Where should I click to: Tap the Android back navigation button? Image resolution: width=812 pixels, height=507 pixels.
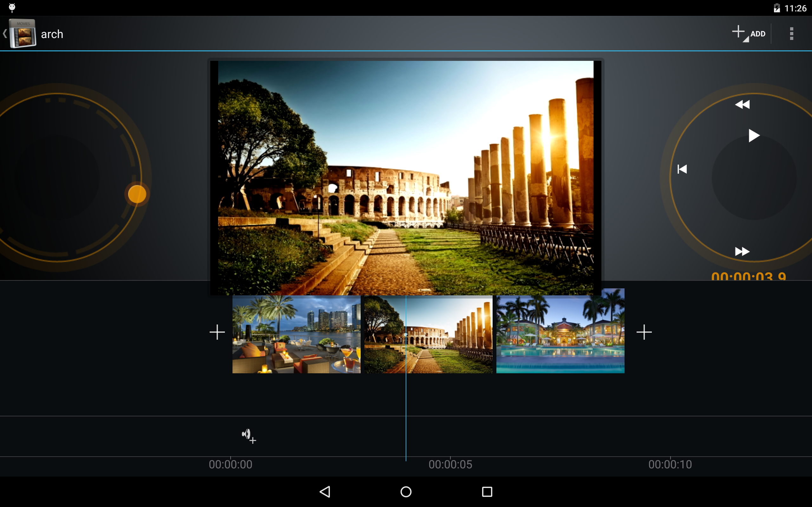(x=325, y=491)
